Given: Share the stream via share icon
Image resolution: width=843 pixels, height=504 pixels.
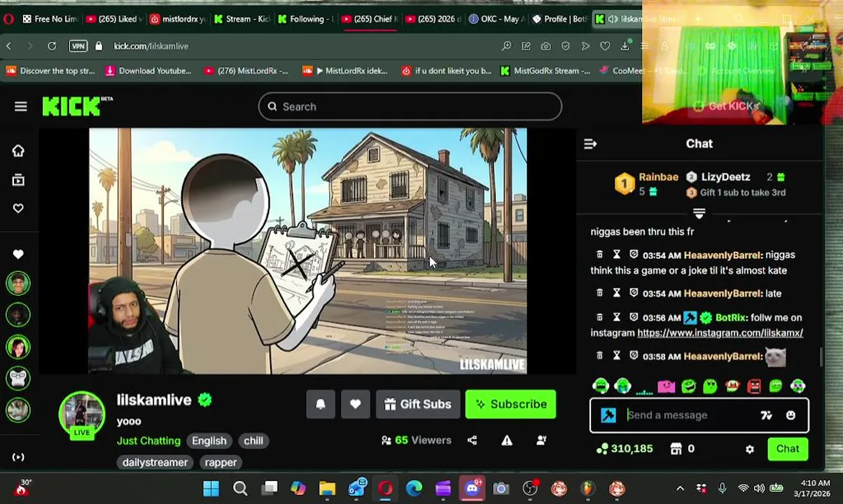Looking at the screenshot, I should point(472,440).
